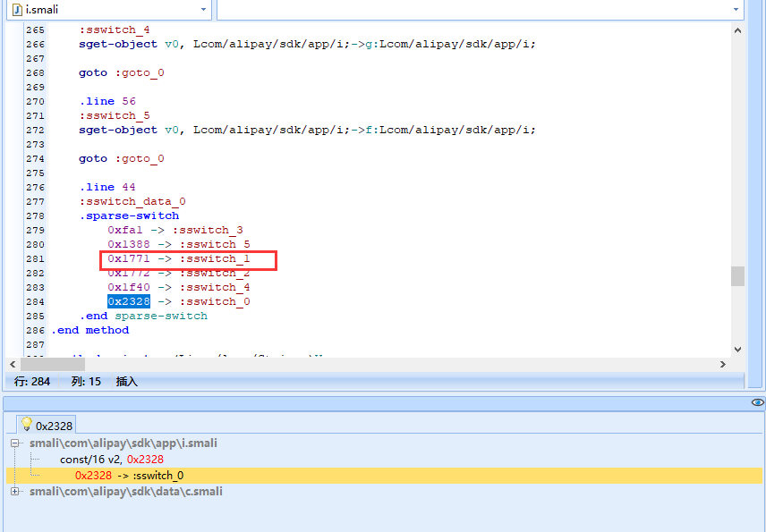Click the smali\com\alipay\sdk\app\i.smali result file name

[123, 443]
